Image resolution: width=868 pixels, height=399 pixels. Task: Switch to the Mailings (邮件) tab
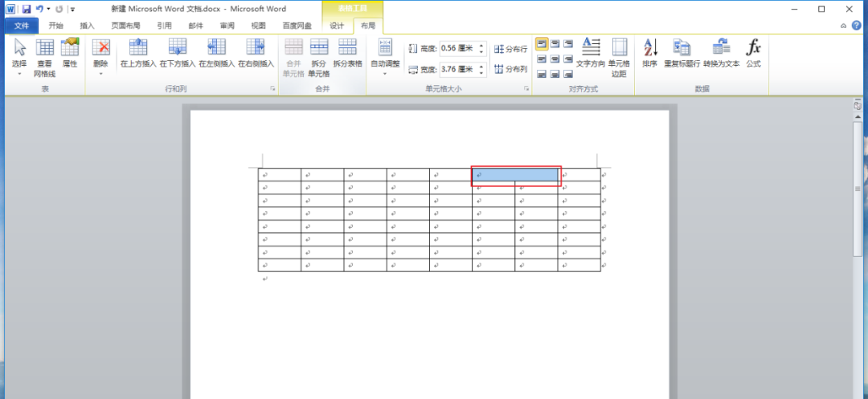coord(195,26)
